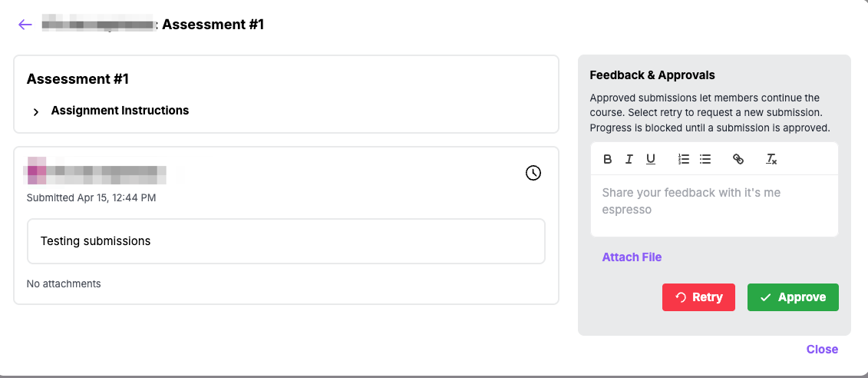Image resolution: width=868 pixels, height=378 pixels.
Task: Insert a bulleted list in feedback
Action: point(705,159)
